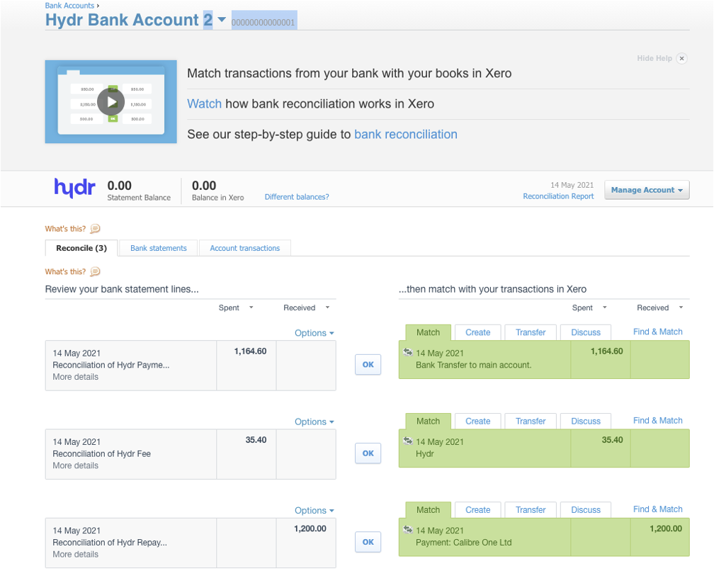Select the matched Payment: Calibre One Ltd entry
The height and width of the screenshot is (588, 714).
tap(544, 537)
